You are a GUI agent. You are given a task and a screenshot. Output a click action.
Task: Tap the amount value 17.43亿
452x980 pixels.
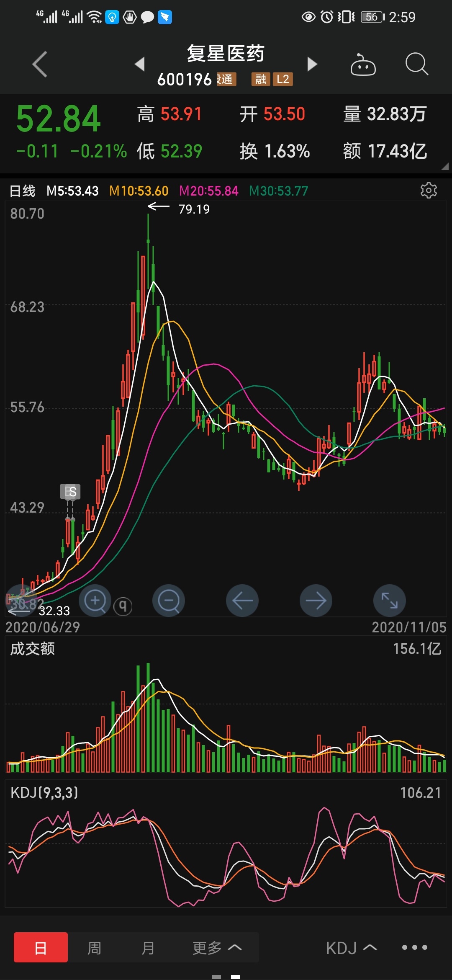(x=397, y=151)
